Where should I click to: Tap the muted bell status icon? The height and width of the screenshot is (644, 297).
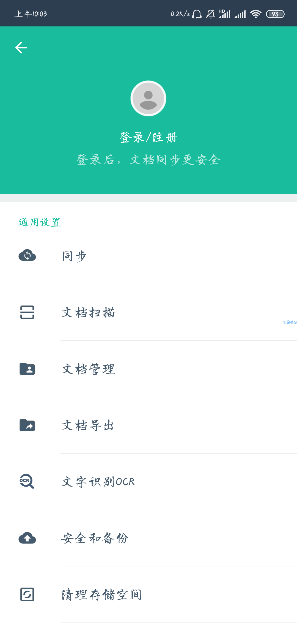pos(210,14)
